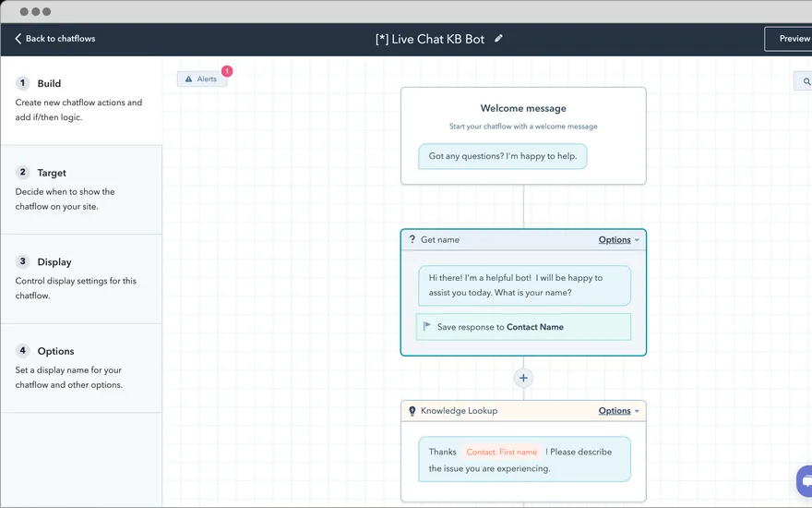Image resolution: width=812 pixels, height=508 pixels.
Task: Select the Build step tab
Action: click(x=81, y=100)
